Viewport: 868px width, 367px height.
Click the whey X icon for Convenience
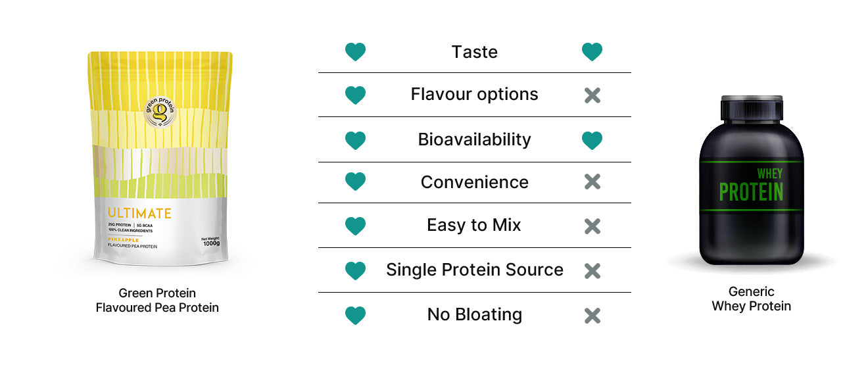(592, 182)
